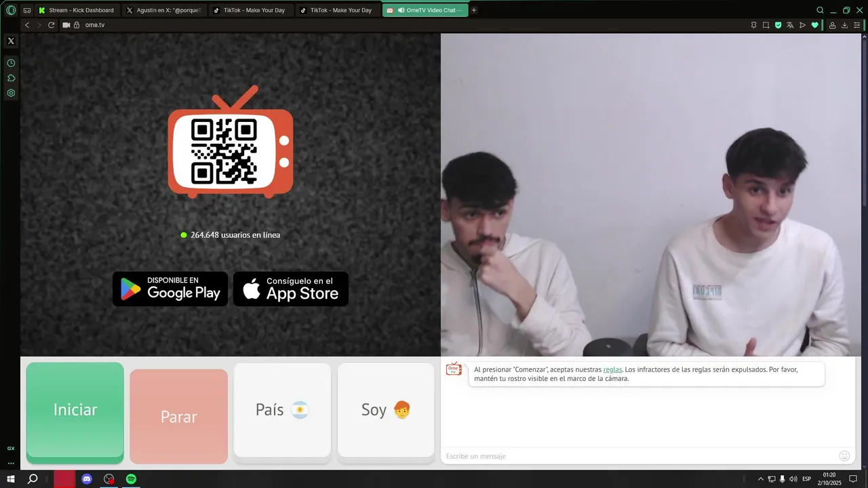The width and height of the screenshot is (868, 488).
Task: Switch to Agustin en X tab
Action: pyautogui.click(x=163, y=10)
